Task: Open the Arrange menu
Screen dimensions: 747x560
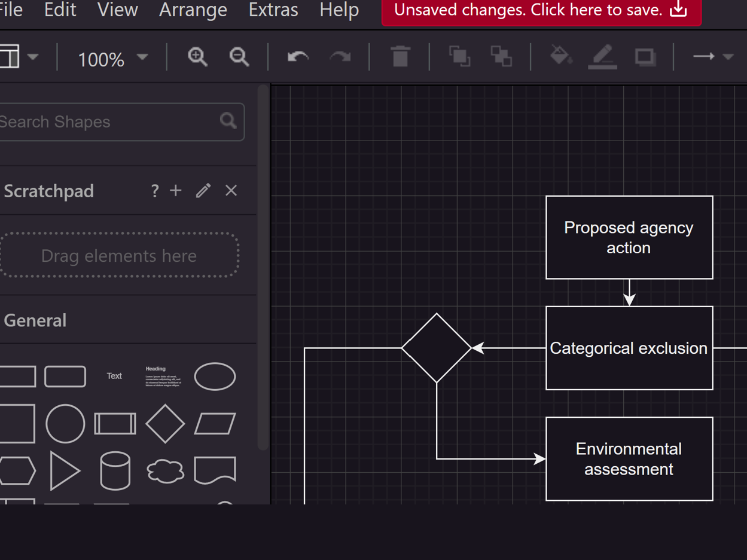Action: 193,10
